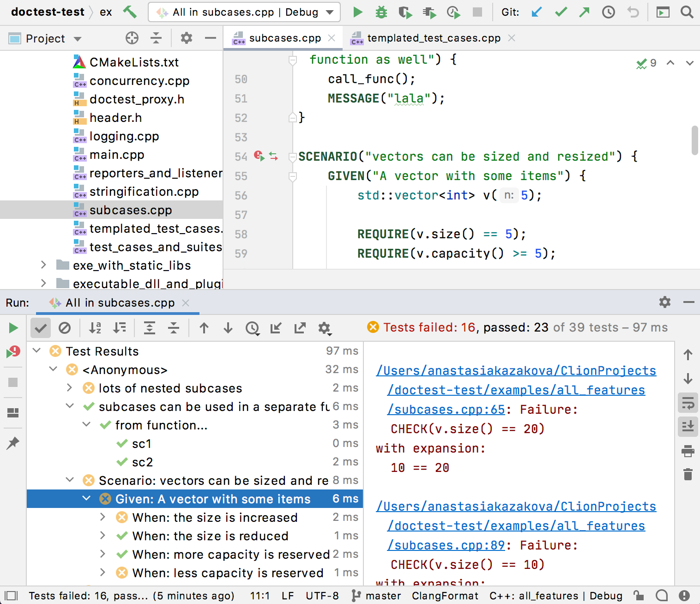Select main.cpp in the project tree
The height and width of the screenshot is (604, 700).
click(117, 155)
